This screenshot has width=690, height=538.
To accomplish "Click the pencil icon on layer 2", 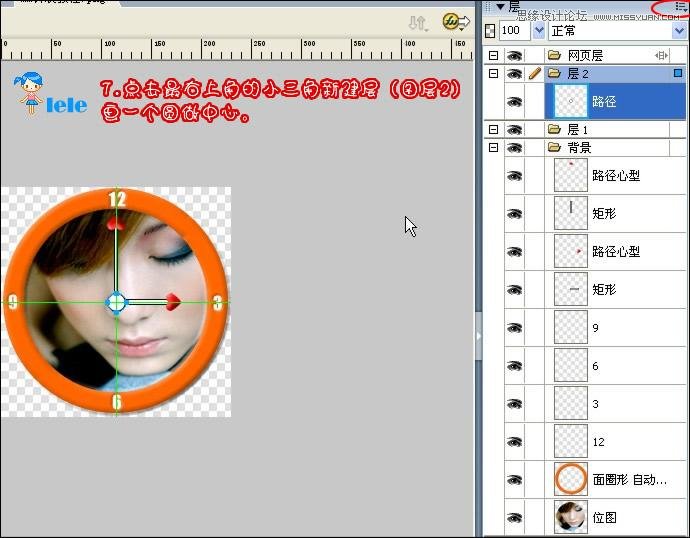I will pos(535,74).
